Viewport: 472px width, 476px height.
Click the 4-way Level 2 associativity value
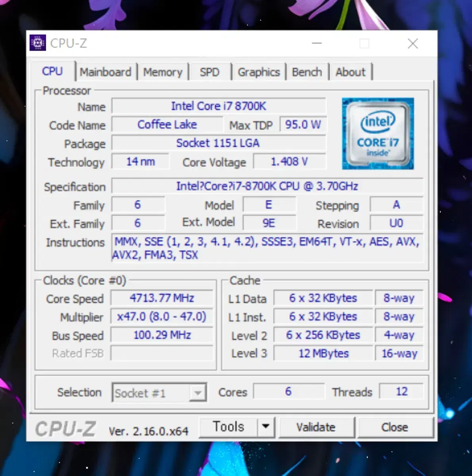[399, 335]
